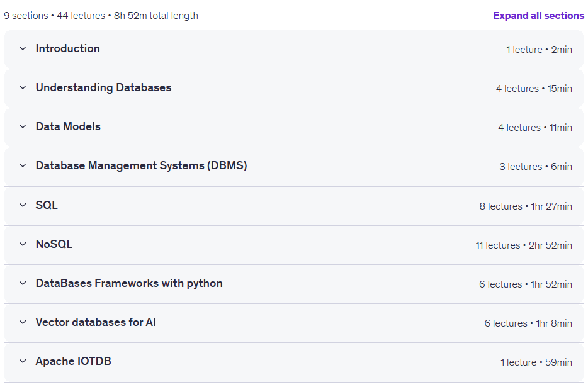Open Vector databases for AI title

click(x=96, y=322)
